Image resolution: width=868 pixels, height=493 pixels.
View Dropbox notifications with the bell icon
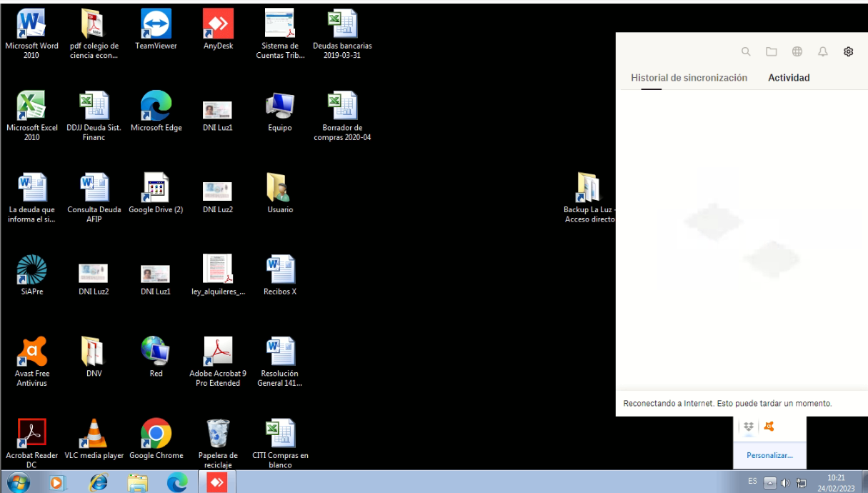pyautogui.click(x=822, y=51)
